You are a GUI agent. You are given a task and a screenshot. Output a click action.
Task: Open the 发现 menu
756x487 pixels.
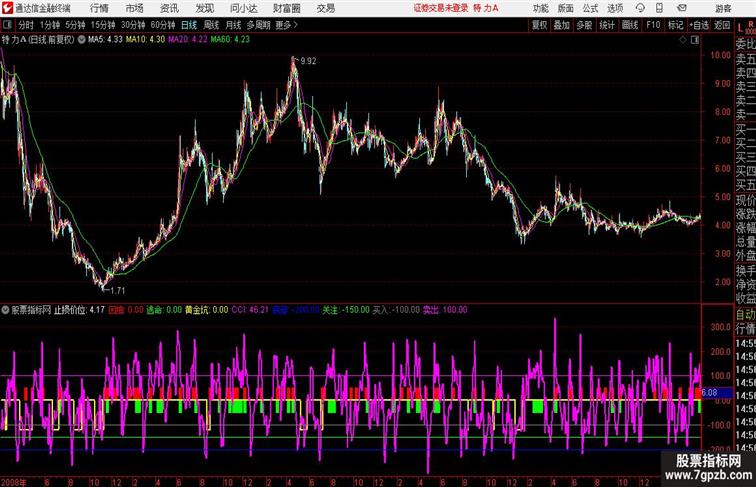coord(205,9)
